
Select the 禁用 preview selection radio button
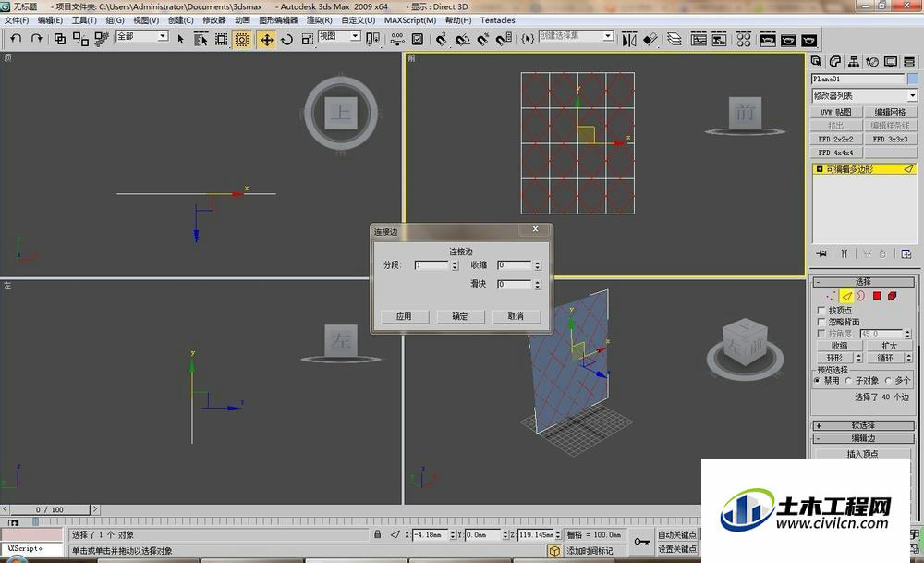pos(818,381)
